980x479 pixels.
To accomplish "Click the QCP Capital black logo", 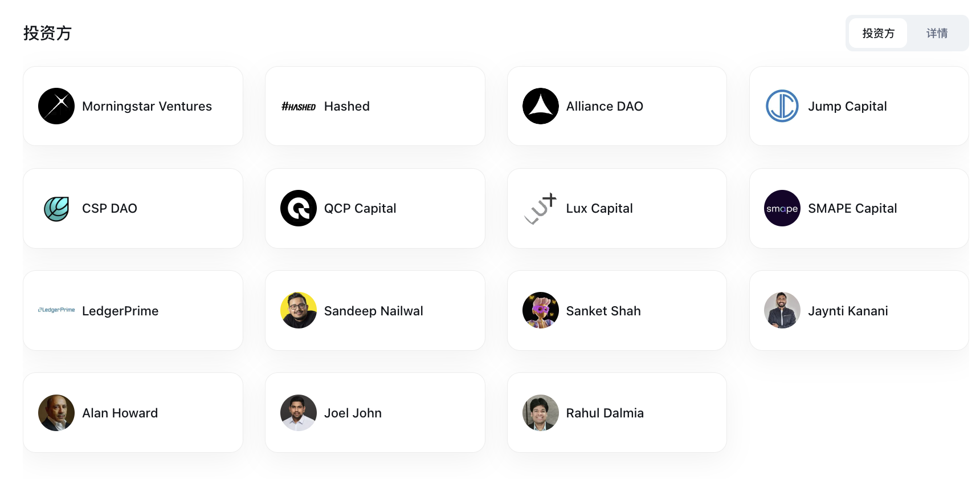I will click(299, 208).
